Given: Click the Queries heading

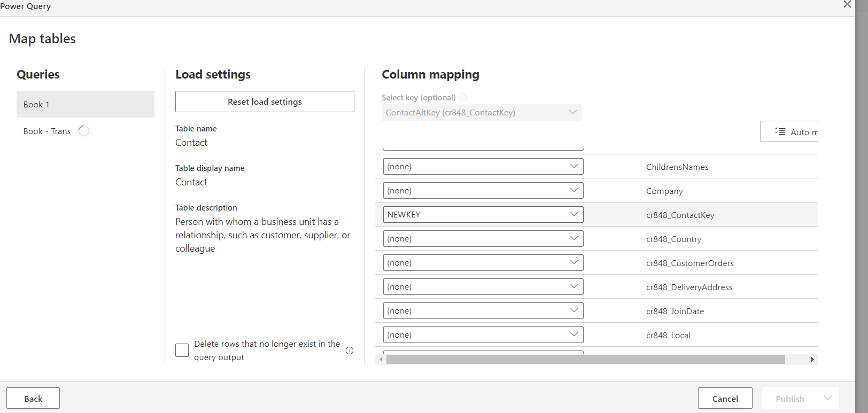Looking at the screenshot, I should click(x=38, y=74).
